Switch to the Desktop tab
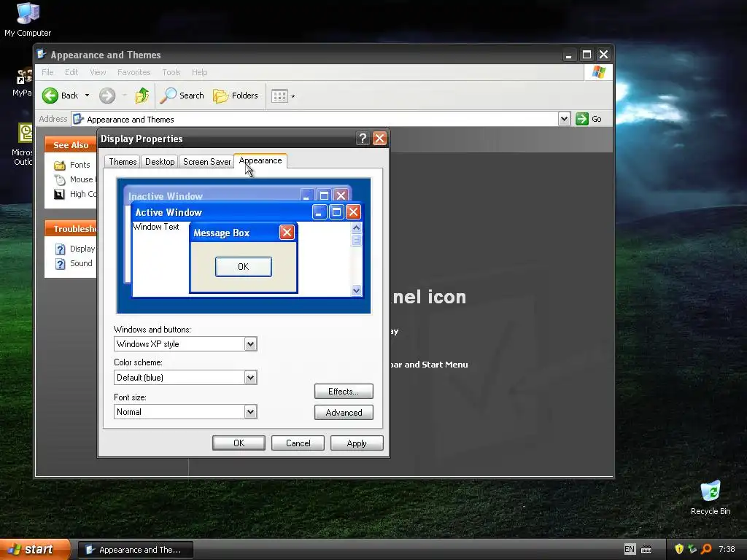 [x=160, y=162]
